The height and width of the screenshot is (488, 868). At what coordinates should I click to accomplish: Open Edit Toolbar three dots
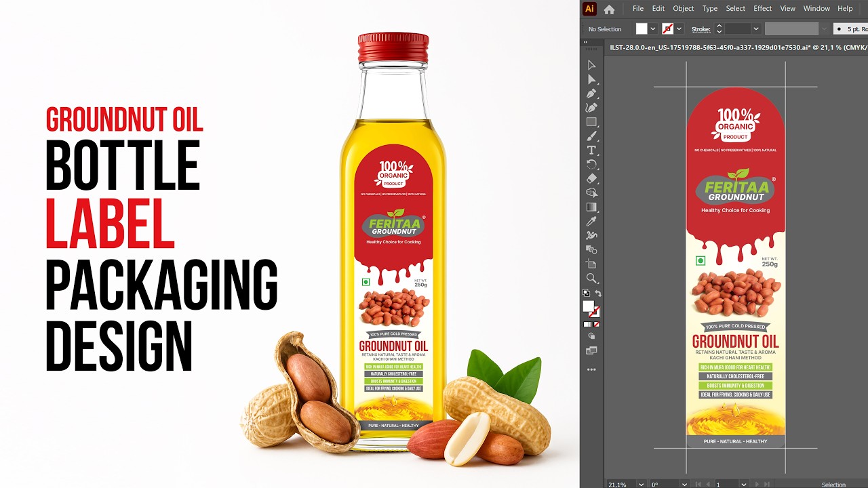pos(591,370)
